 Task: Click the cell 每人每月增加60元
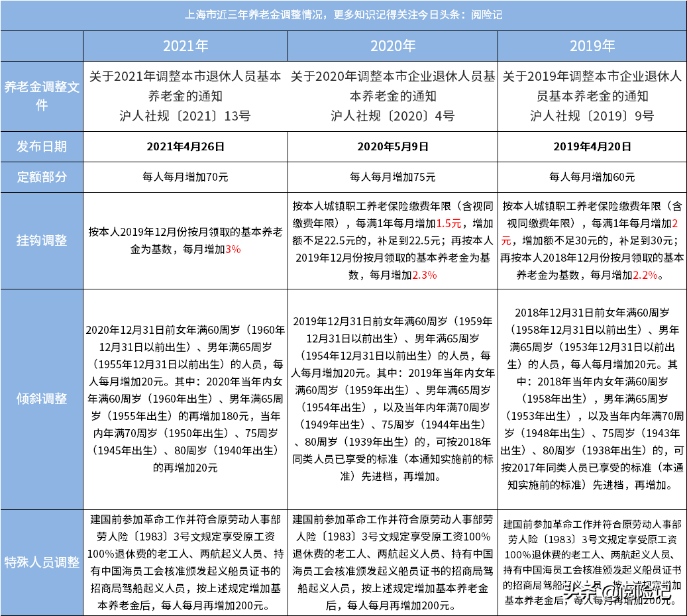[592, 177]
